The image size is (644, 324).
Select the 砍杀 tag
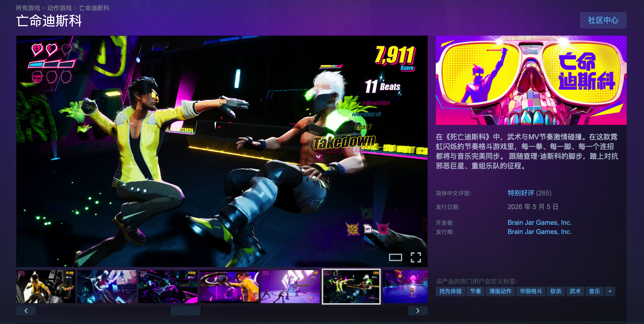pyautogui.click(x=556, y=291)
